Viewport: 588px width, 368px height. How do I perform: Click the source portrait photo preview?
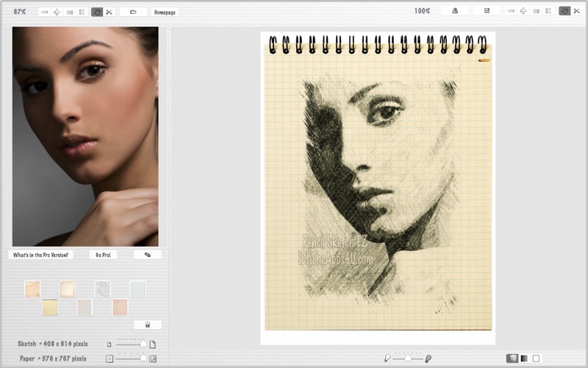tap(85, 136)
